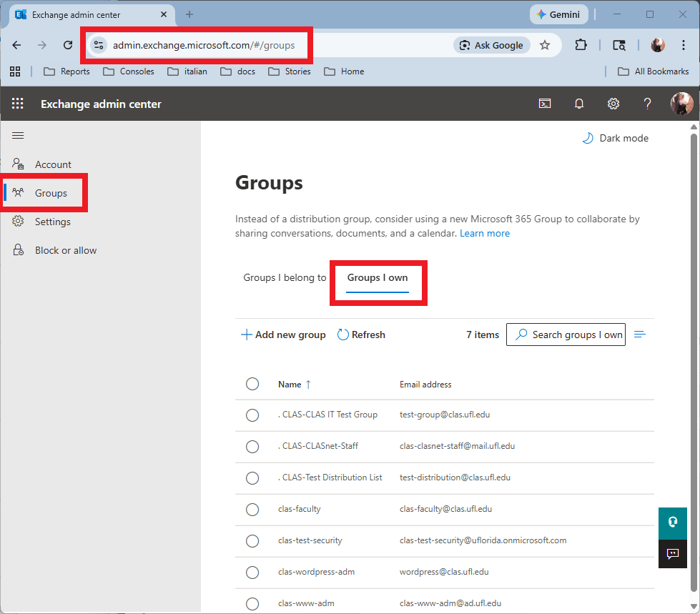The image size is (700, 614).
Task: Click Add new group
Action: pos(283,335)
